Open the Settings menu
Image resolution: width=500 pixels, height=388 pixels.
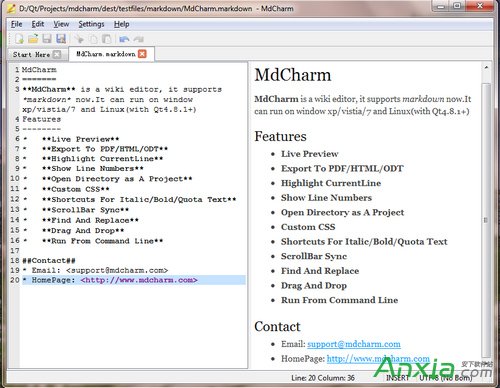91,24
